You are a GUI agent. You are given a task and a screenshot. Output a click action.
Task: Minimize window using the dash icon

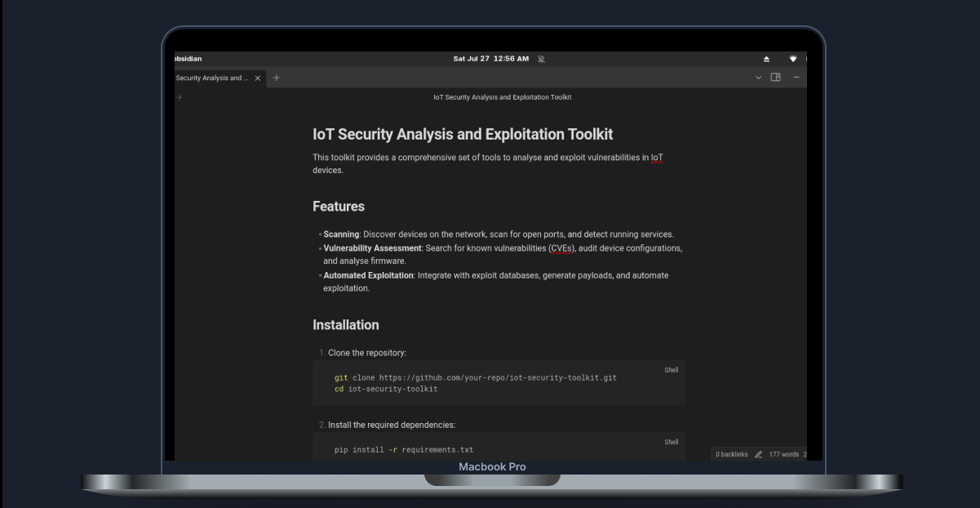coord(796,78)
